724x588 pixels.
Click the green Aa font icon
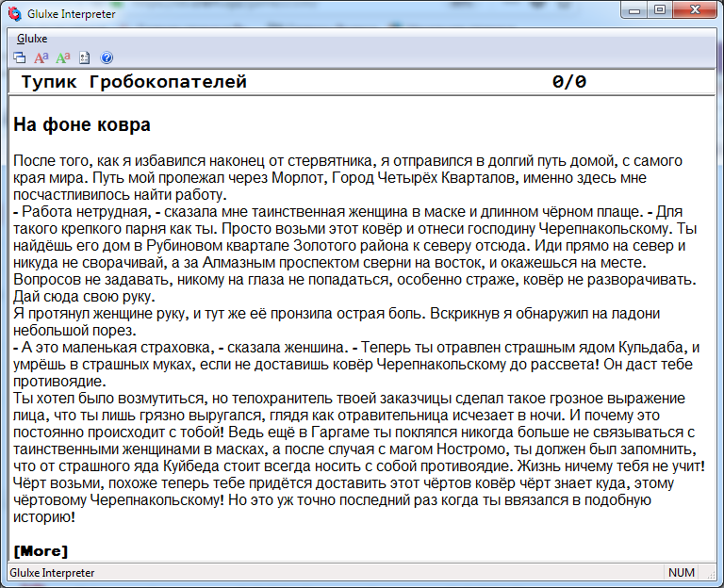click(63, 57)
